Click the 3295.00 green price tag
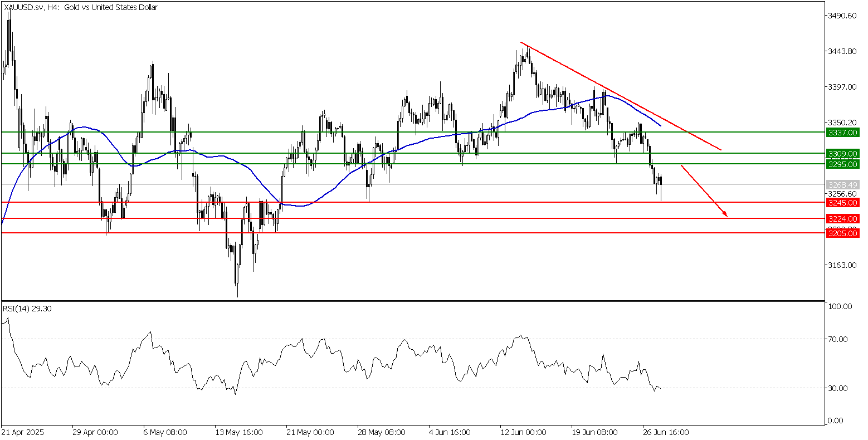 843,164
